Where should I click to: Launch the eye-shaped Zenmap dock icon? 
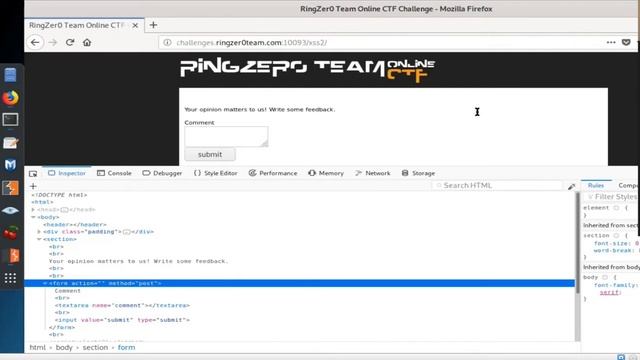point(10,211)
